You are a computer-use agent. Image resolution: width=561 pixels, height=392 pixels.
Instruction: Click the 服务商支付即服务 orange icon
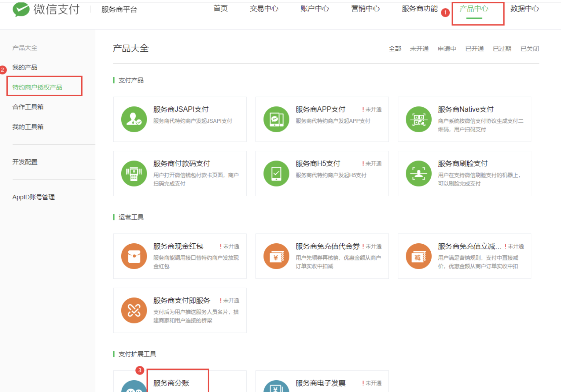[134, 310]
